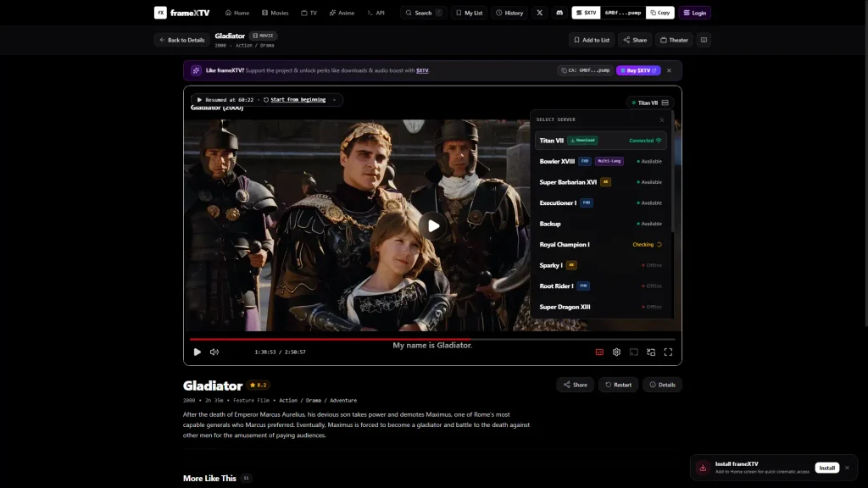This screenshot has height=488, width=868.
Task: Select the Royal Champion I server
Action: click(601, 245)
